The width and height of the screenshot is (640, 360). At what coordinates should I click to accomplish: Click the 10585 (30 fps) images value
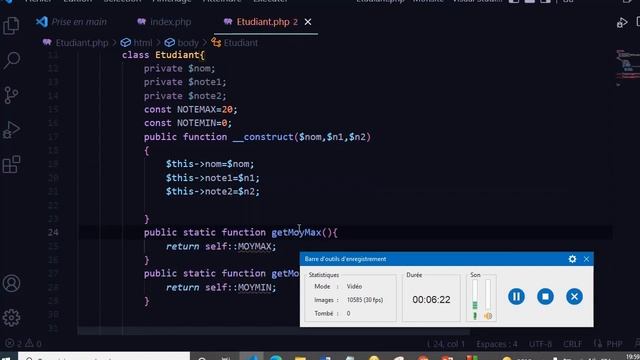point(365,300)
